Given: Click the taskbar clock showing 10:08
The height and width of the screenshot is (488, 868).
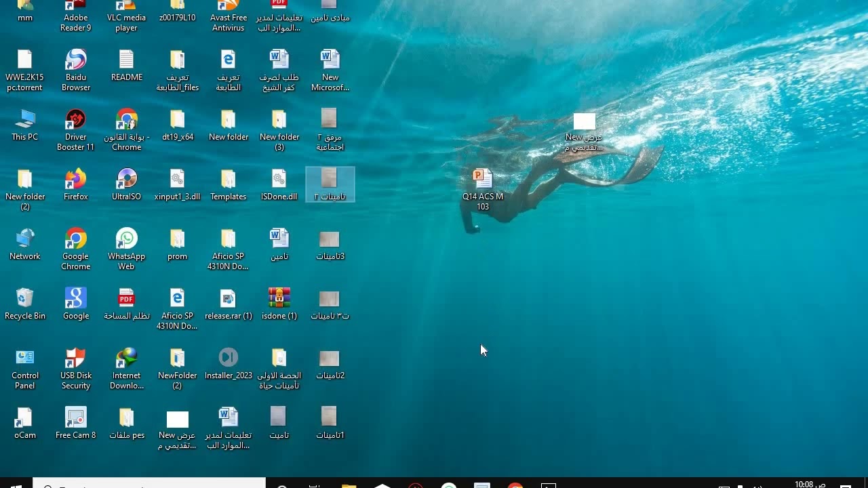Looking at the screenshot, I should coord(810,484).
